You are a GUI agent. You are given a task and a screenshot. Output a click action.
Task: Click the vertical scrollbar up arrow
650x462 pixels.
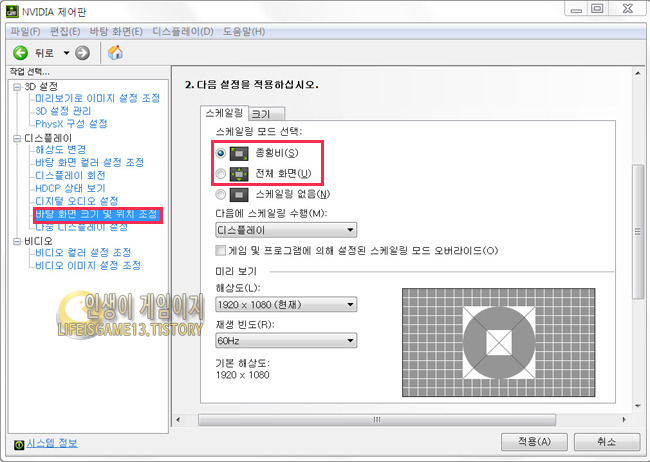tap(638, 73)
